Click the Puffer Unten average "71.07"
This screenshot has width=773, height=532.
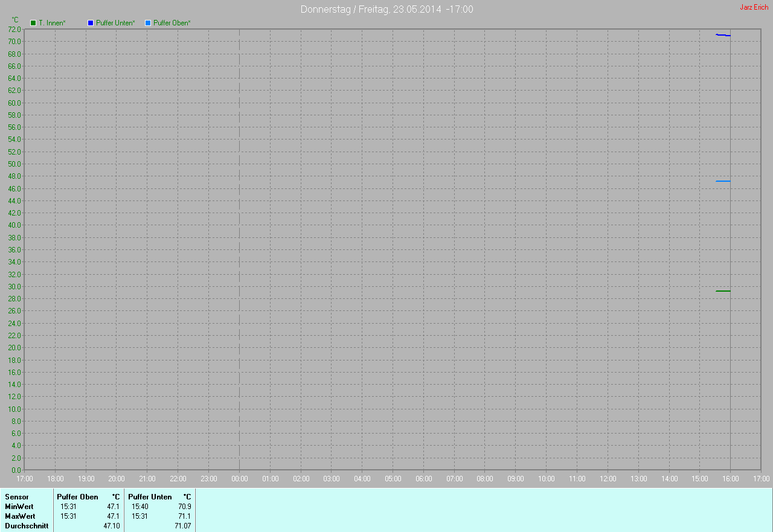pyautogui.click(x=183, y=526)
